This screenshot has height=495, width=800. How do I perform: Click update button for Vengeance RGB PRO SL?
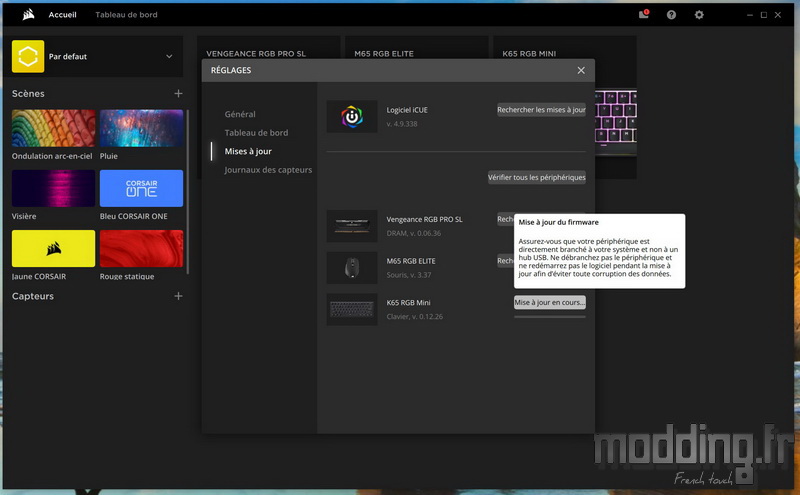coord(505,219)
